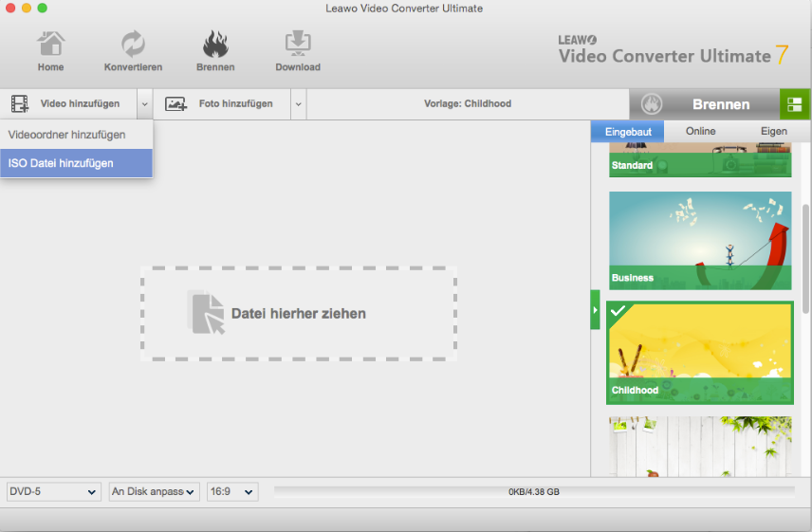Screen dimensions: 812x532
Task: Open the An Disk anpassen dropdown
Action: (154, 491)
